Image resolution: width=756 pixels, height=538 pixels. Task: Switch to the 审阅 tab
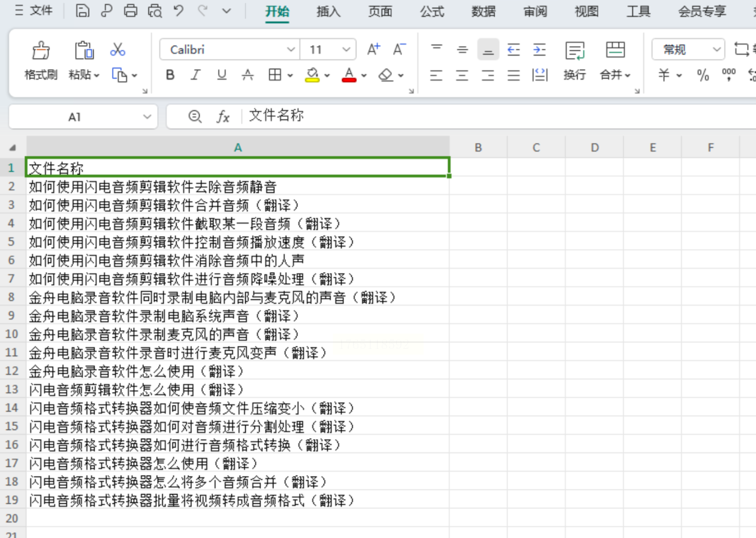535,11
